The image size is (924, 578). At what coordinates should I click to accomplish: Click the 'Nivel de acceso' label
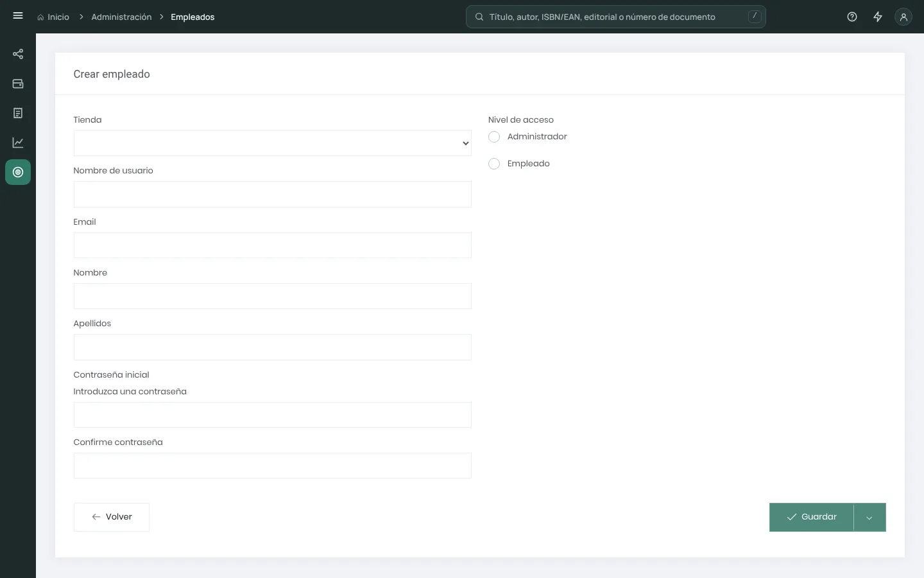click(521, 119)
